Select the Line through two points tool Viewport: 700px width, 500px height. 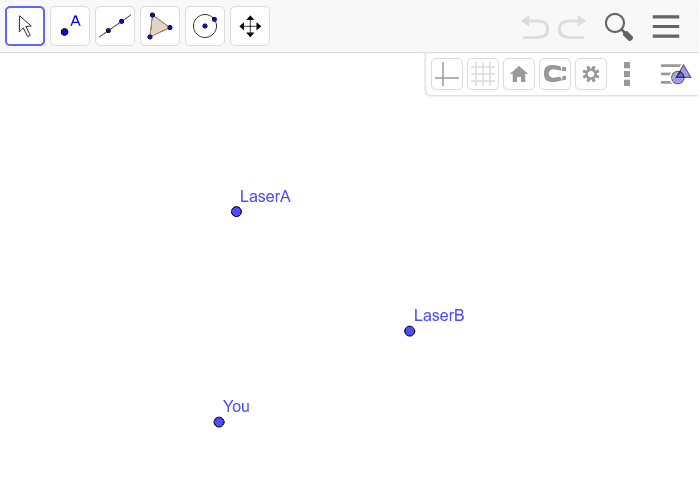[115, 26]
